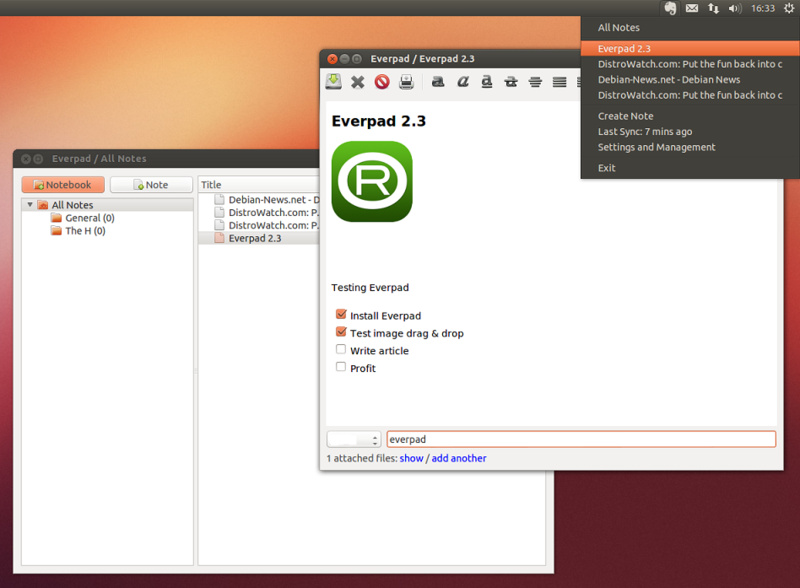Open the notebook selector dropdown below the note

pyautogui.click(x=354, y=439)
